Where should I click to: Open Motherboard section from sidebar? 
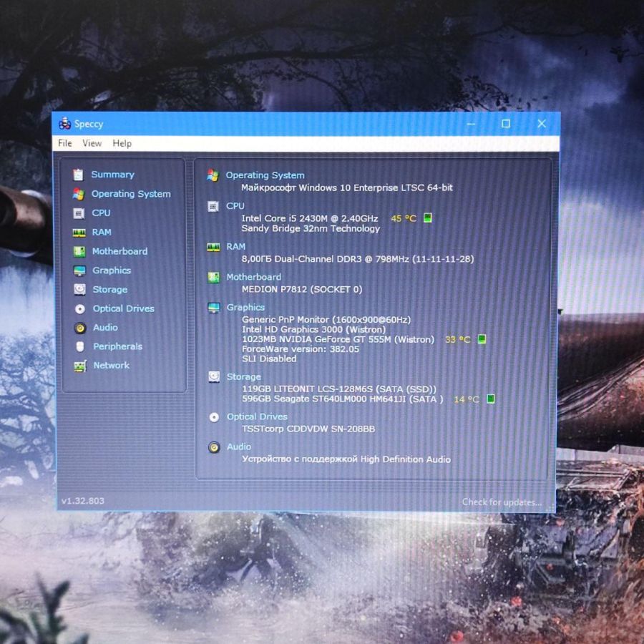pos(119,251)
